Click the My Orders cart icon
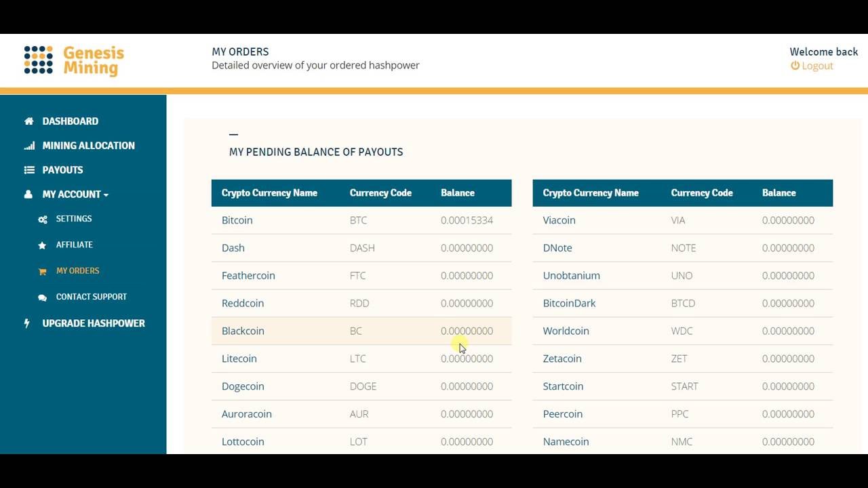 pos(43,271)
